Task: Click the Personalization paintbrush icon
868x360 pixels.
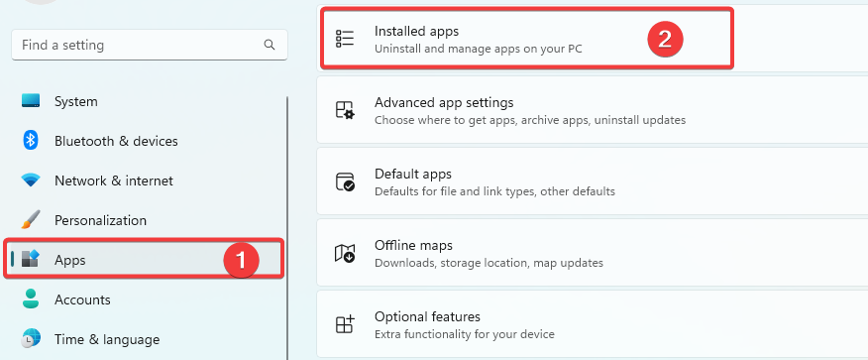Action: pos(31,220)
